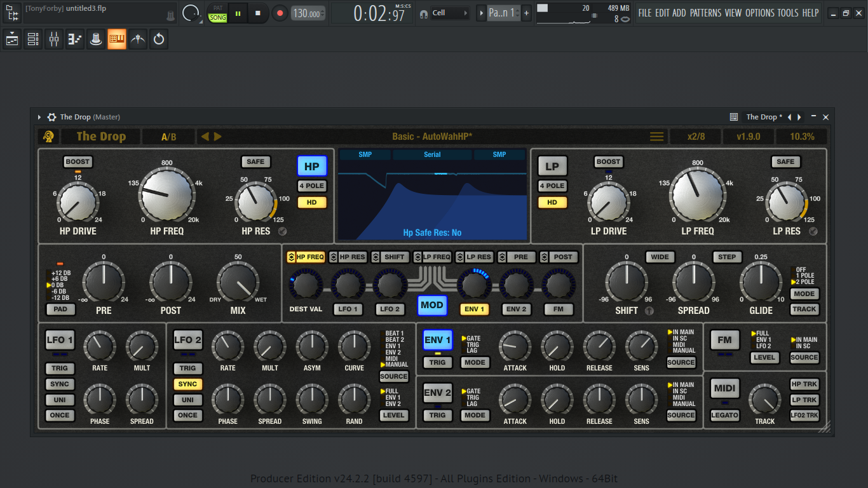Image resolution: width=868 pixels, height=488 pixels.
Task: Click the GLIDE knob
Action: click(761, 283)
